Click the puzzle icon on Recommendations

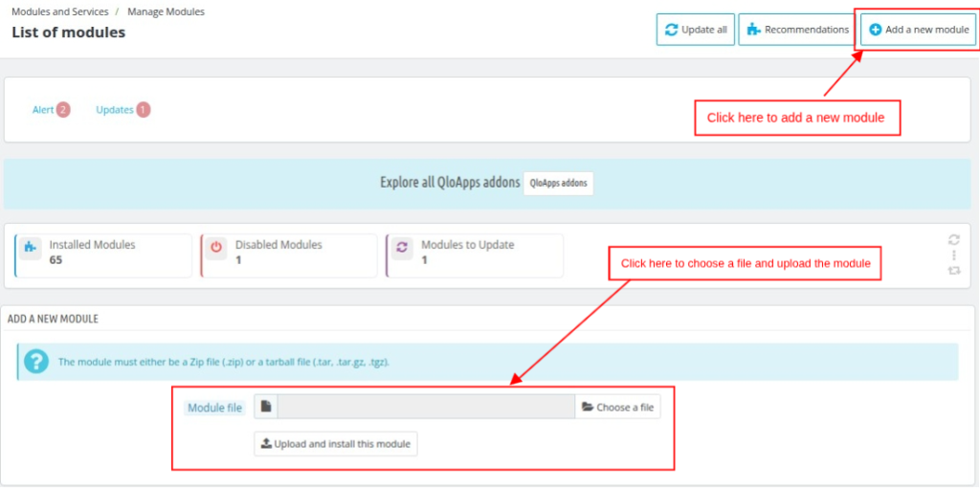(x=754, y=30)
